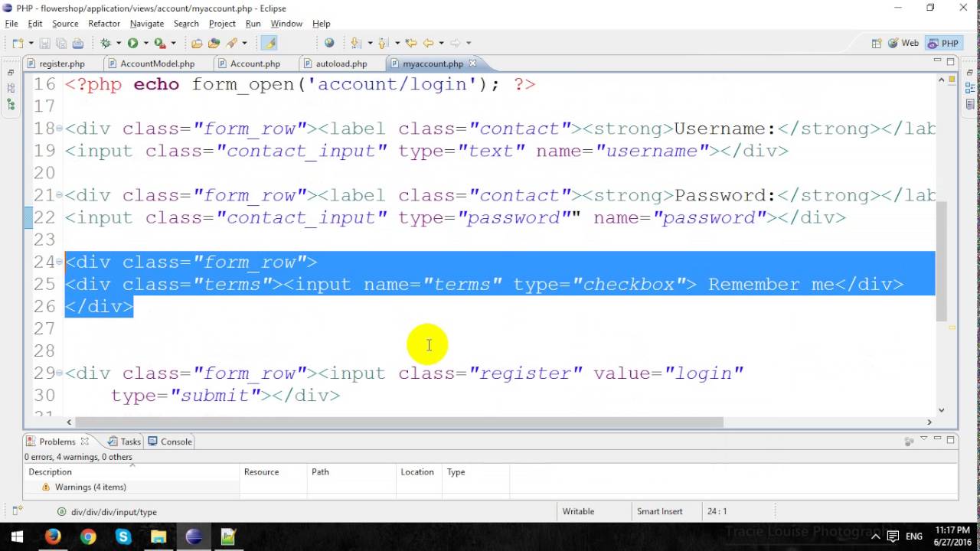The width and height of the screenshot is (980, 551).
Task: Switch to the PHP perspective
Action: point(943,44)
